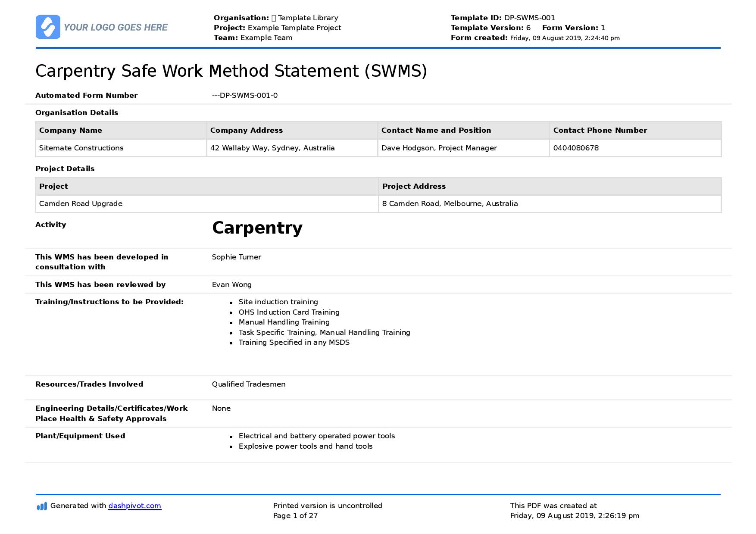Click the 'Automated Form Number' label
Image resolution: width=756 pixels, height=534 pixels.
(x=86, y=96)
